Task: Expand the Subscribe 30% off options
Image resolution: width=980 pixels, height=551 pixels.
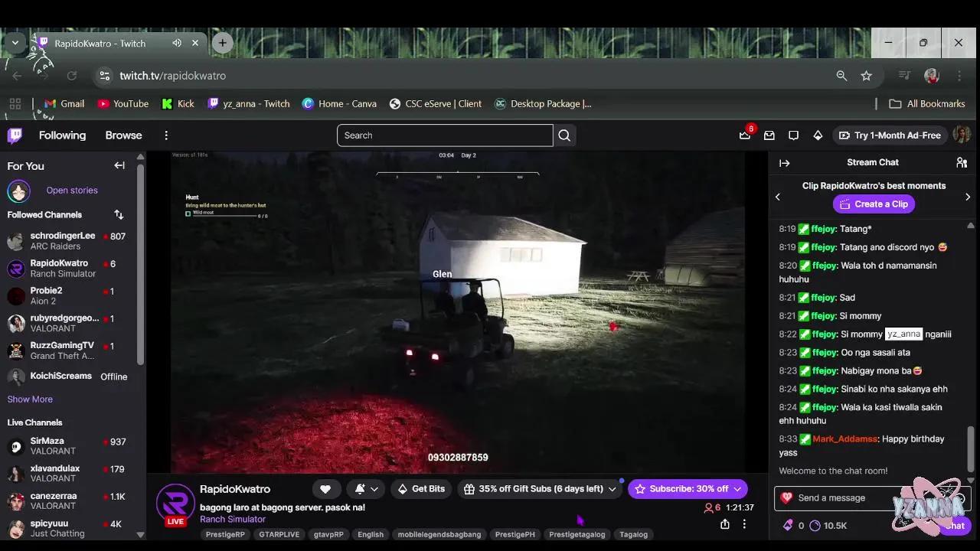Action: pyautogui.click(x=737, y=489)
